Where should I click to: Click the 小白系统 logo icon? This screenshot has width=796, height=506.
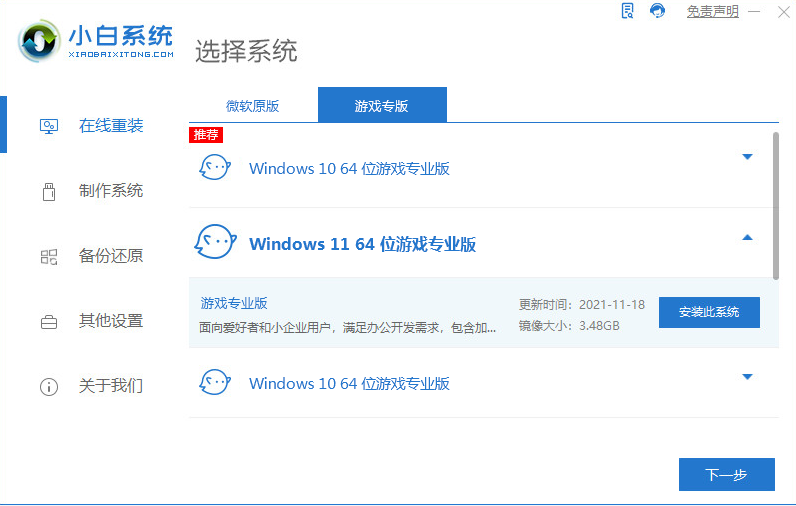tap(39, 41)
